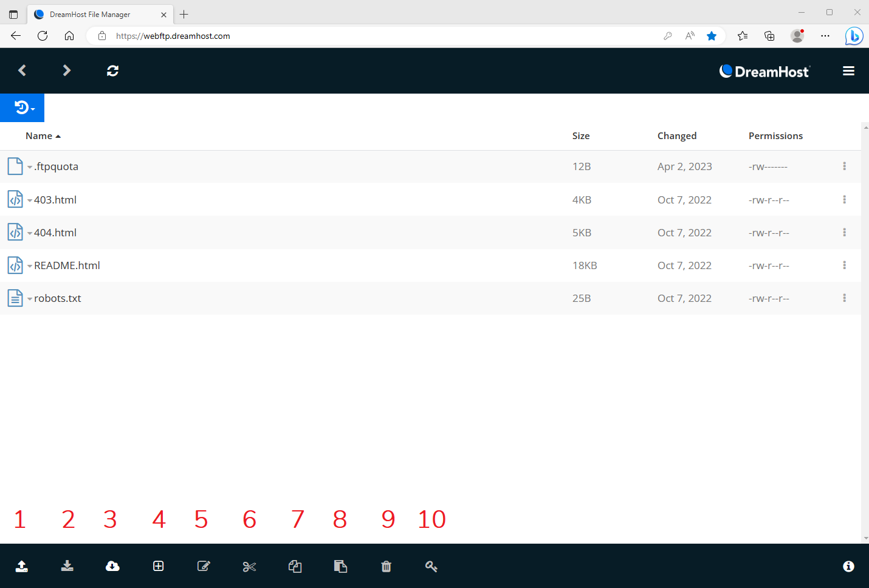Screen dimensions: 869x588
Task: Click the copy icon in bottom toolbar
Action: coord(295,566)
